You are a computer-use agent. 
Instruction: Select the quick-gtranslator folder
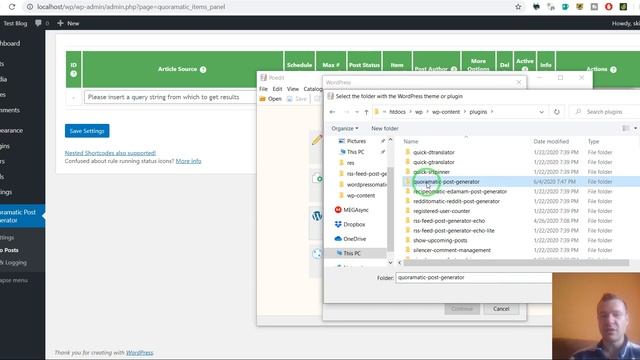click(433, 162)
